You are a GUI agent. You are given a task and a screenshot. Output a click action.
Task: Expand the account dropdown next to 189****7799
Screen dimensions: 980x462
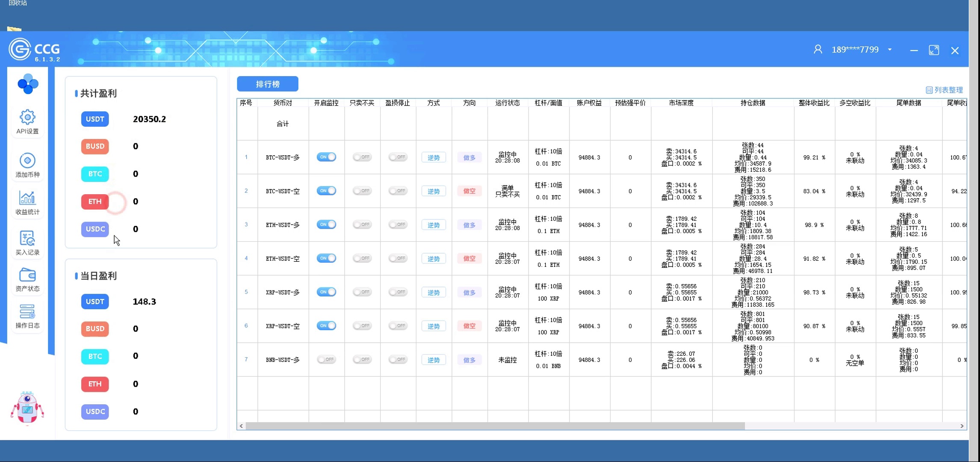[890, 50]
